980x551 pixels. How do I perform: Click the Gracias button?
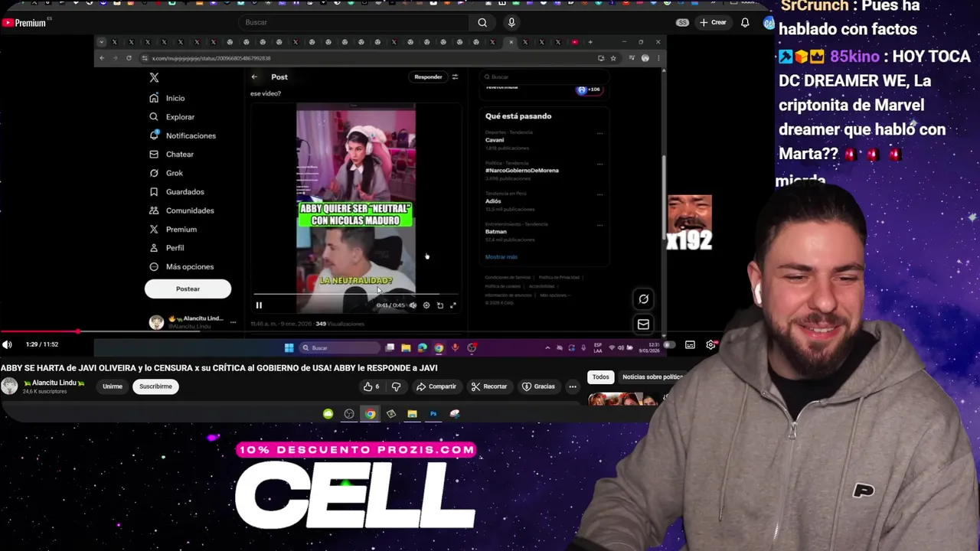[x=538, y=386]
